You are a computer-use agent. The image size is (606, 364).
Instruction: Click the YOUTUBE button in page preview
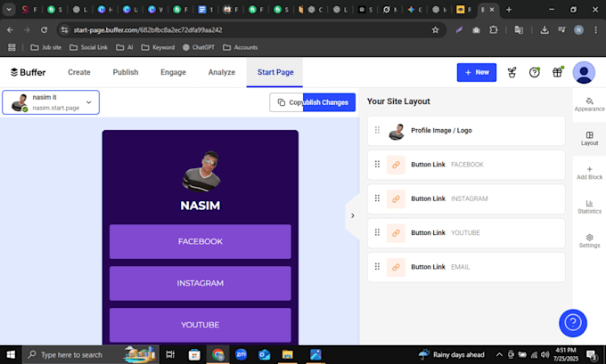(x=201, y=325)
